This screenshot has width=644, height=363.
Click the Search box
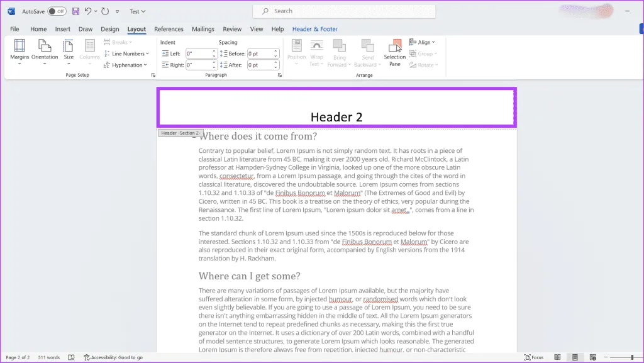344,11
